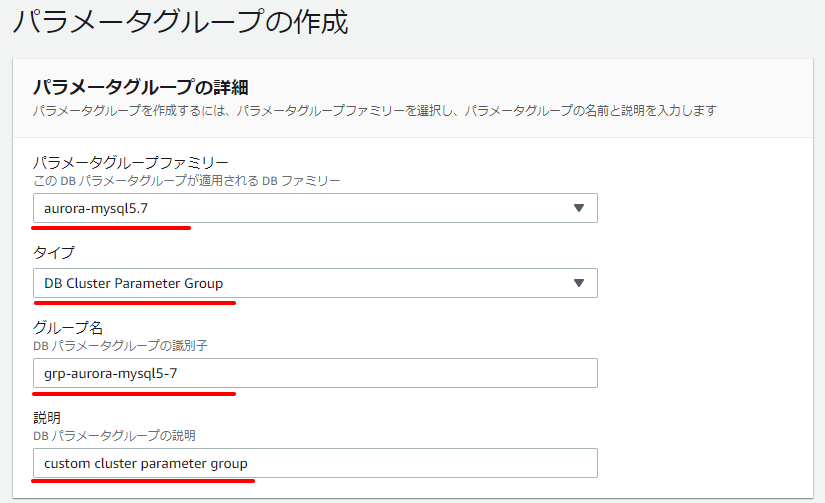The width and height of the screenshot is (825, 503).
Task: Click the グループ名 field label
Action: click(x=68, y=327)
